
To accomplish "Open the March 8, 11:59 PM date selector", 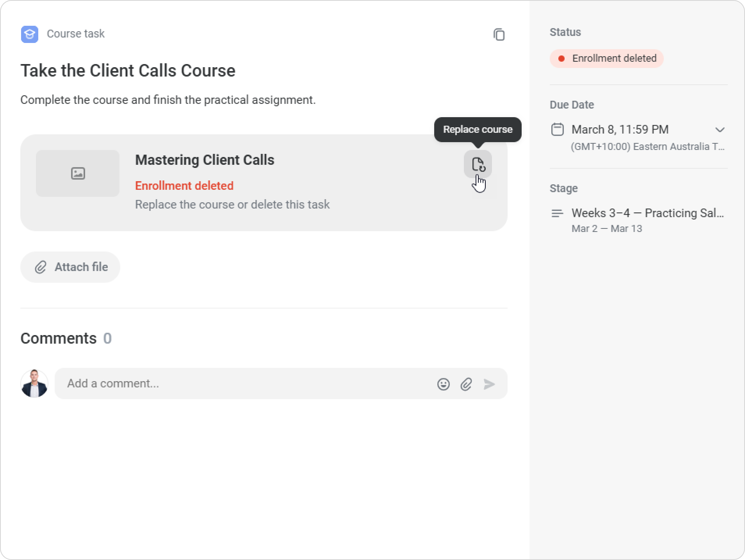I will pos(620,129).
